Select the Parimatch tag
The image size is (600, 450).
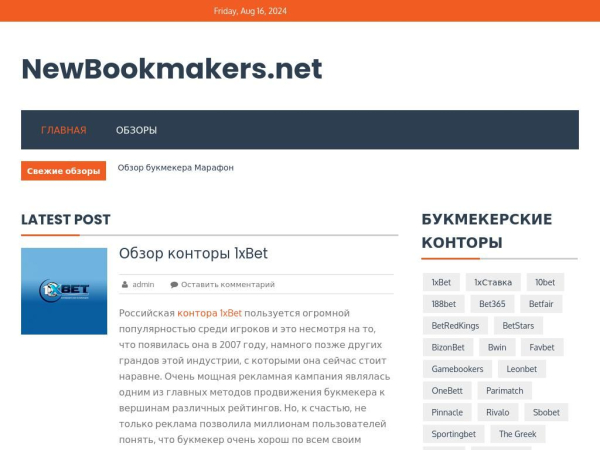point(504,391)
